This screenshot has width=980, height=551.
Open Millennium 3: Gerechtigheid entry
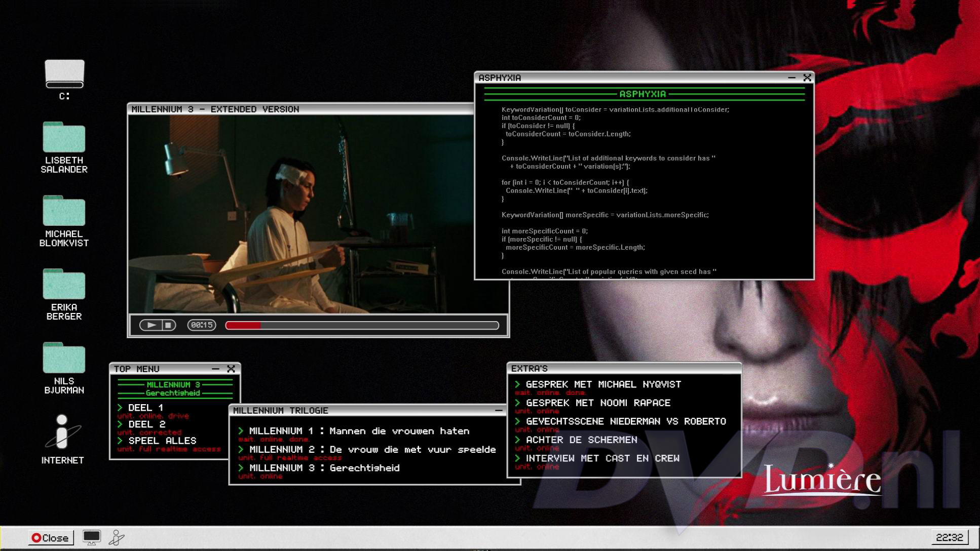[319, 468]
